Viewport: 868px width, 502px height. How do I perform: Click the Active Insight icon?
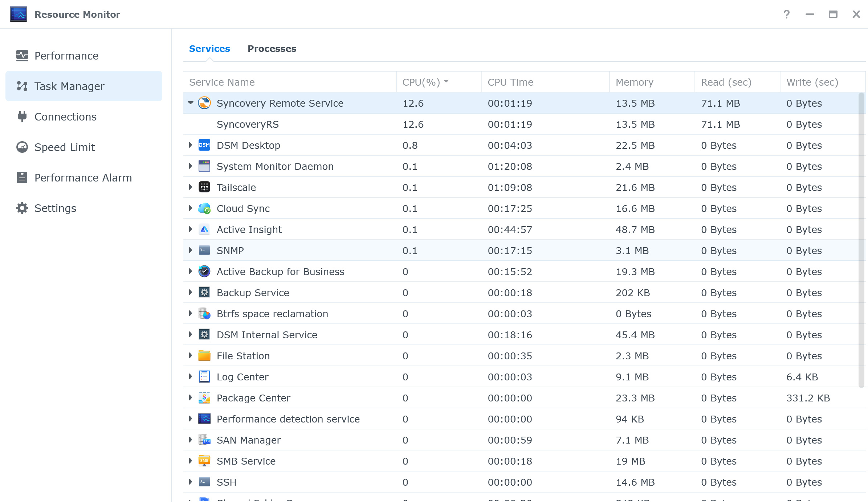point(204,229)
